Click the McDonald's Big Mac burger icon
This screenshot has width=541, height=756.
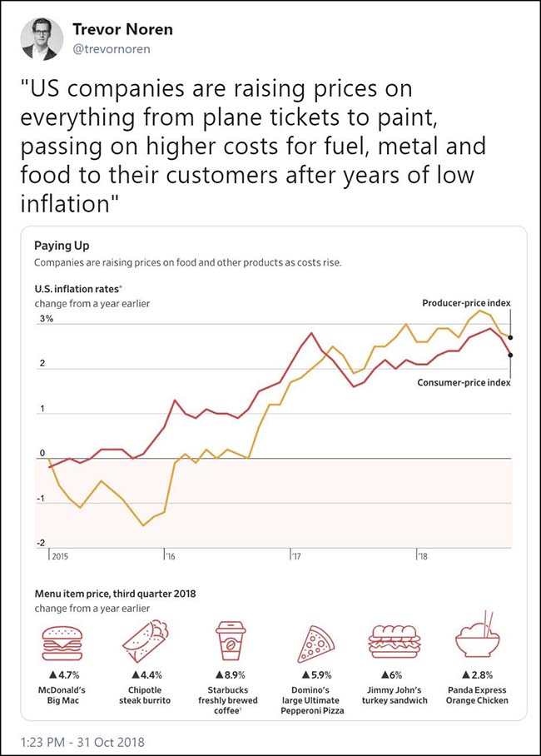pyautogui.click(x=63, y=639)
